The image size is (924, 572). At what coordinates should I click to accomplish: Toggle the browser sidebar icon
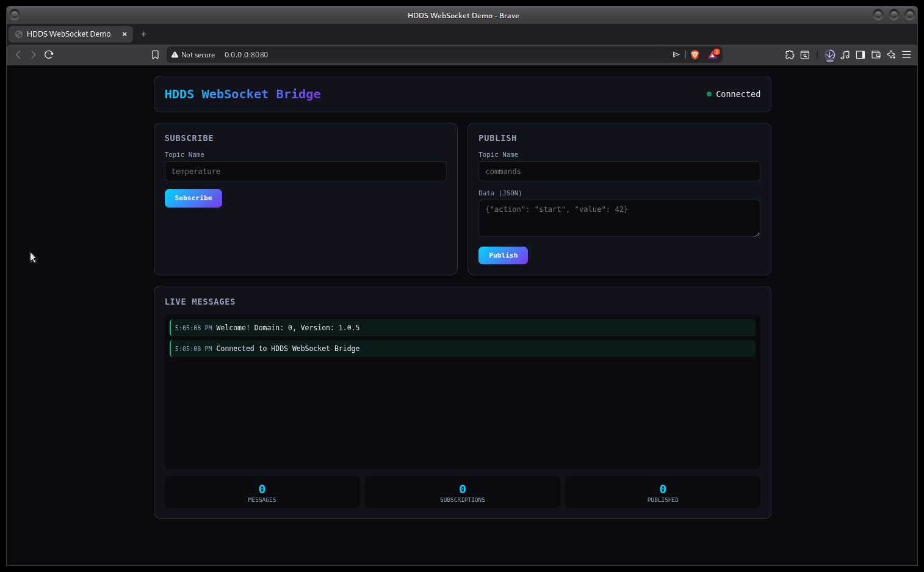[x=861, y=54]
